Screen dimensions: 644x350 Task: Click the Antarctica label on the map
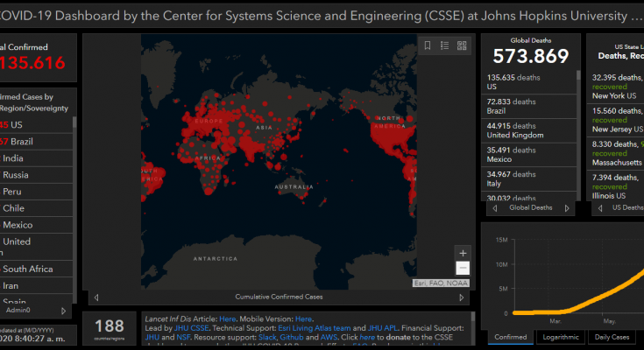[216, 259]
